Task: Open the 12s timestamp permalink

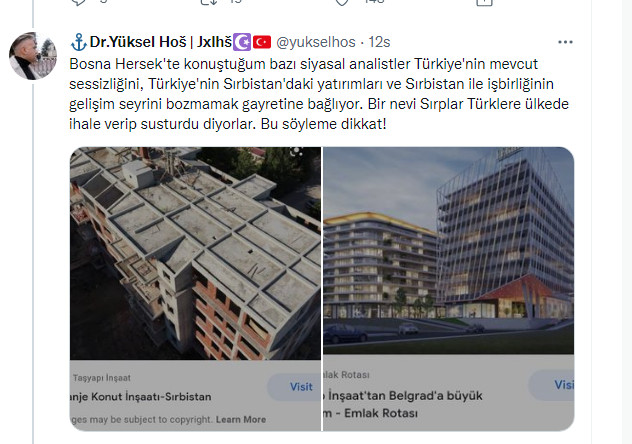Action: (379, 42)
